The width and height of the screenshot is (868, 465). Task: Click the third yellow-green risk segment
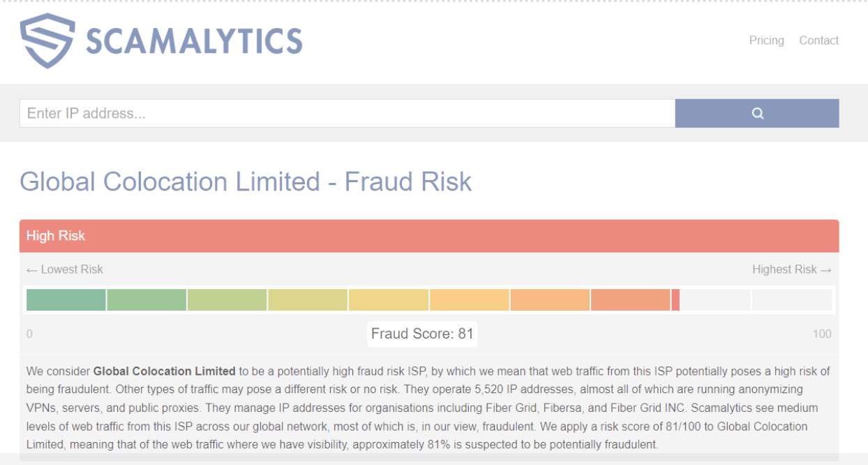click(227, 300)
